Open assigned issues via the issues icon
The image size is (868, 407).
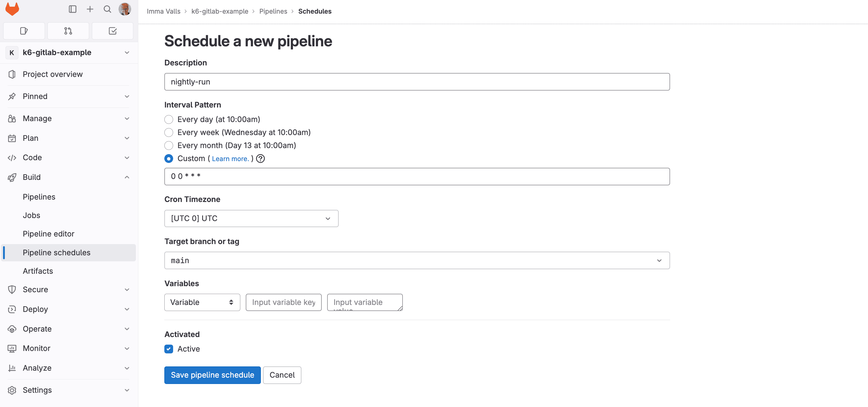pyautogui.click(x=24, y=31)
